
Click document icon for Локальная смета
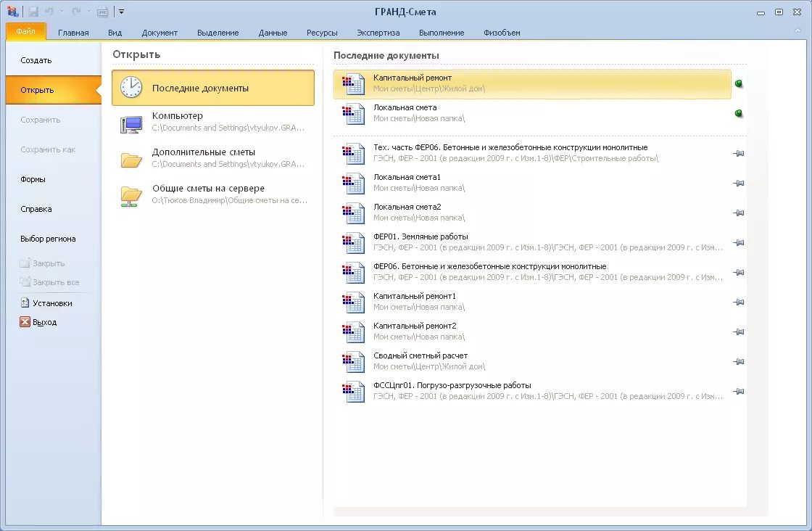353,113
